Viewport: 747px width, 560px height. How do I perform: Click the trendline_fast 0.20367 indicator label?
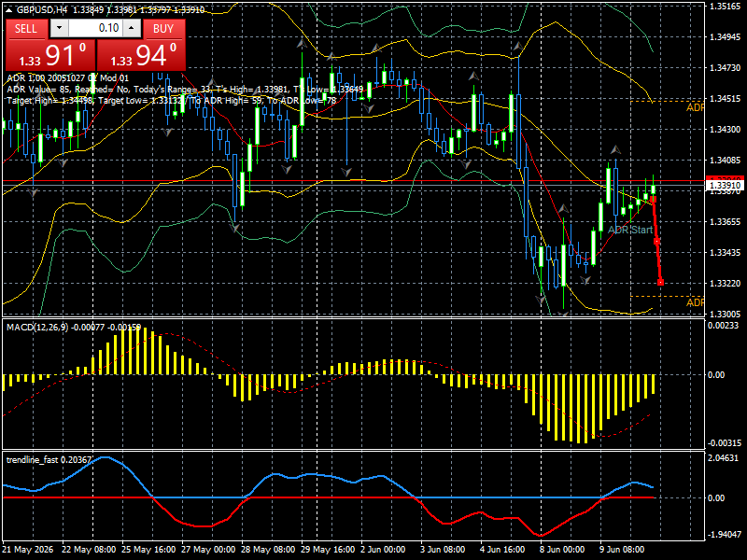point(49,459)
